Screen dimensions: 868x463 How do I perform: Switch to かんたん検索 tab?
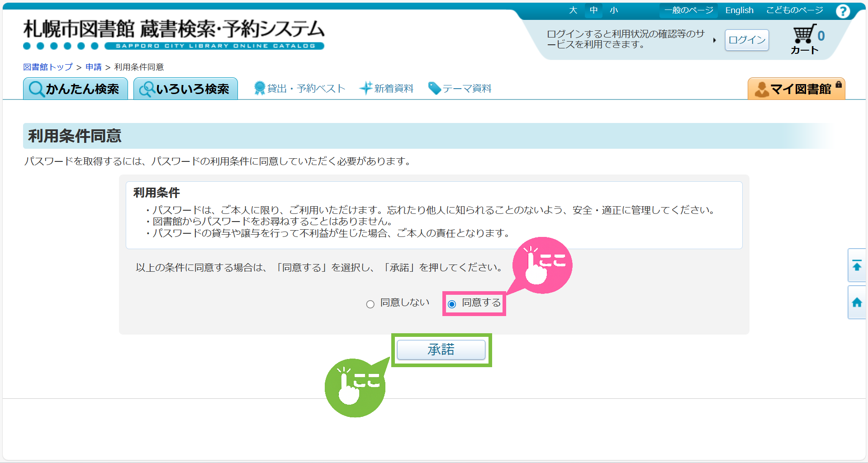tap(76, 89)
